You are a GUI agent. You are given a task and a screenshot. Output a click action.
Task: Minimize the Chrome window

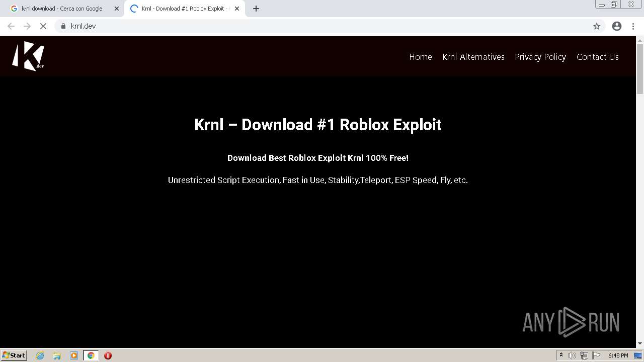click(x=602, y=5)
